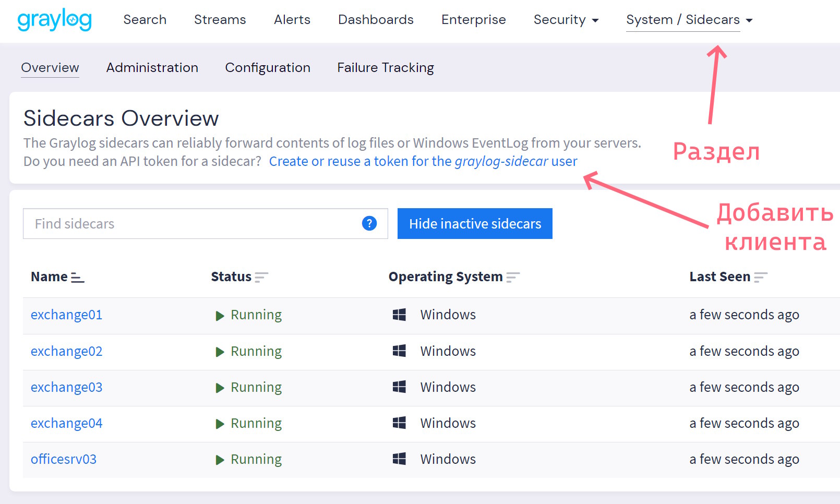Sort by Name column icon

click(78, 277)
